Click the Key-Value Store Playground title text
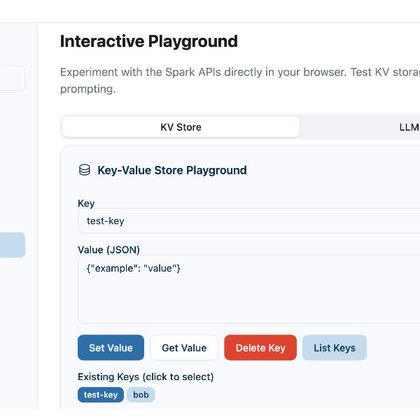The height and width of the screenshot is (420, 420). [x=172, y=170]
